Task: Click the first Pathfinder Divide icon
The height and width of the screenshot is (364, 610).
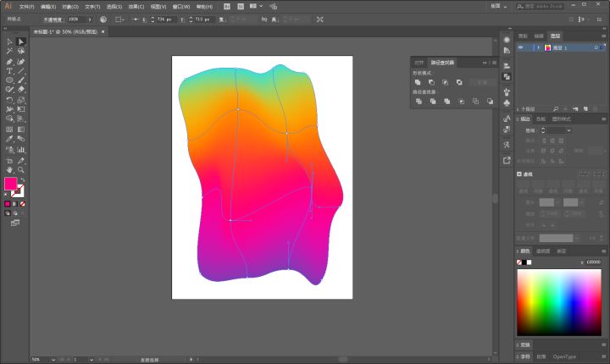Action: [418, 101]
